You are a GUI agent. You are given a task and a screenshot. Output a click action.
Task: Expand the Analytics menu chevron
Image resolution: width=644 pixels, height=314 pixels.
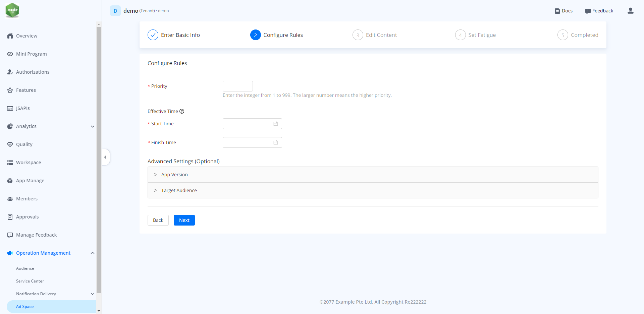[93, 126]
